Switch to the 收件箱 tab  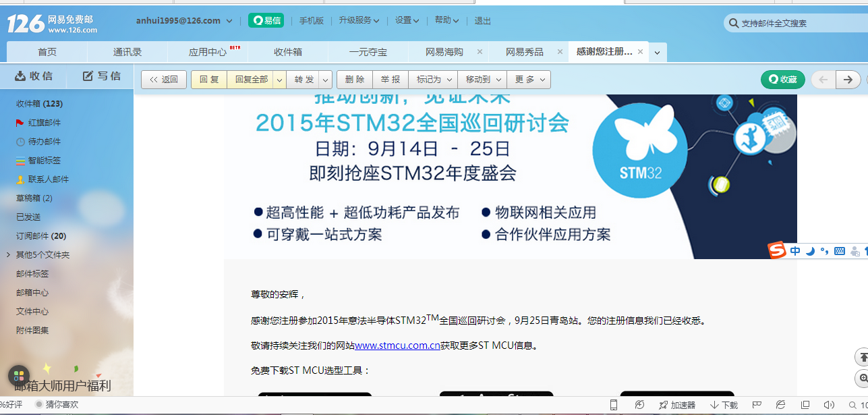coord(288,52)
